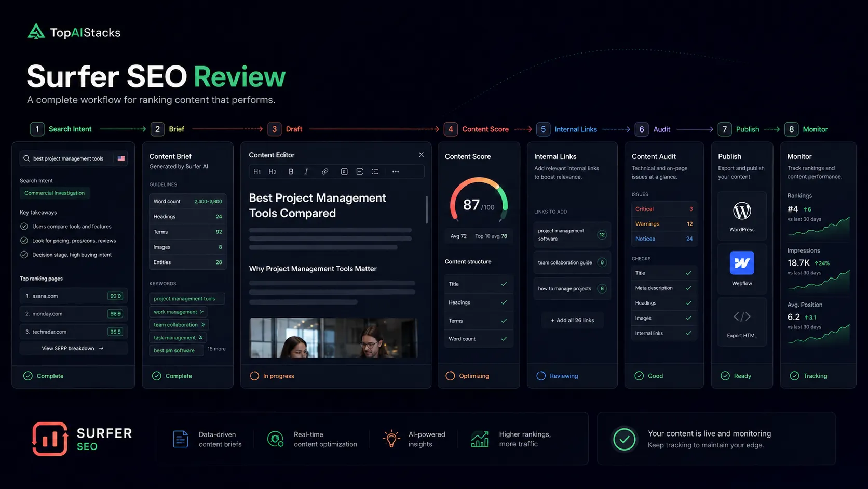Go to the Audit step
The image size is (868, 489).
(x=653, y=129)
